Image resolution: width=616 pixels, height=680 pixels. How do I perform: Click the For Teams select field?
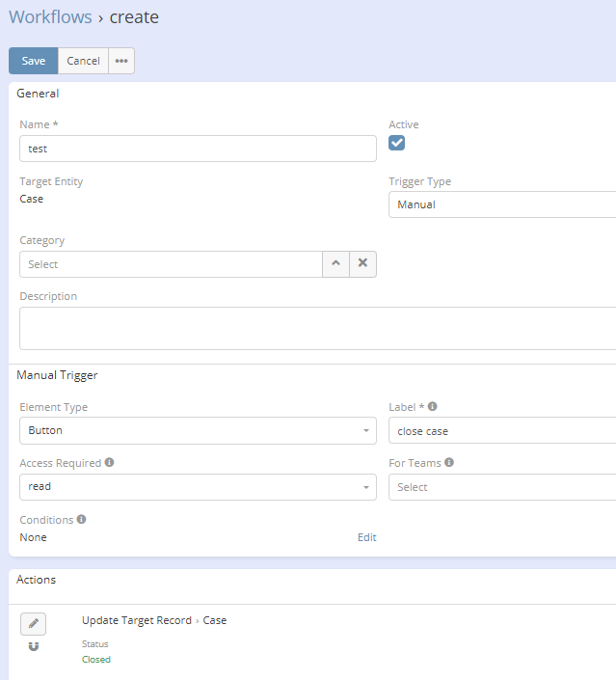[501, 487]
